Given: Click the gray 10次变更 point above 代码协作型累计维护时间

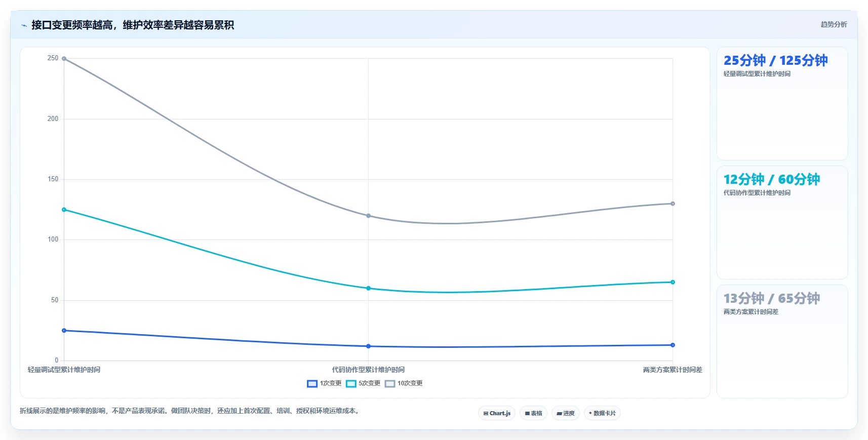Looking at the screenshot, I should point(368,216).
